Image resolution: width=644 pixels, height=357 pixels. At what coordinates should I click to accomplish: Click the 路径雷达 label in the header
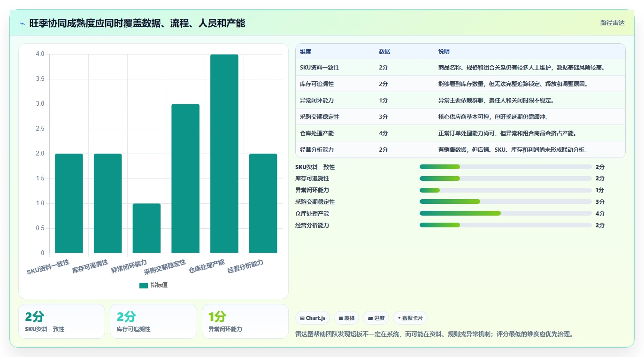[x=613, y=23]
